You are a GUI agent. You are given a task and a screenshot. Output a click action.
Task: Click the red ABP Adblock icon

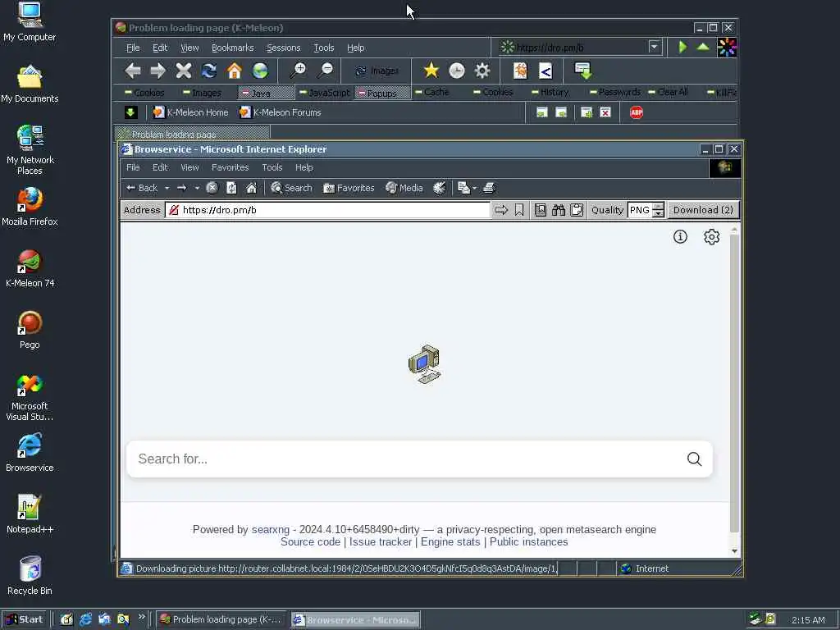click(637, 112)
